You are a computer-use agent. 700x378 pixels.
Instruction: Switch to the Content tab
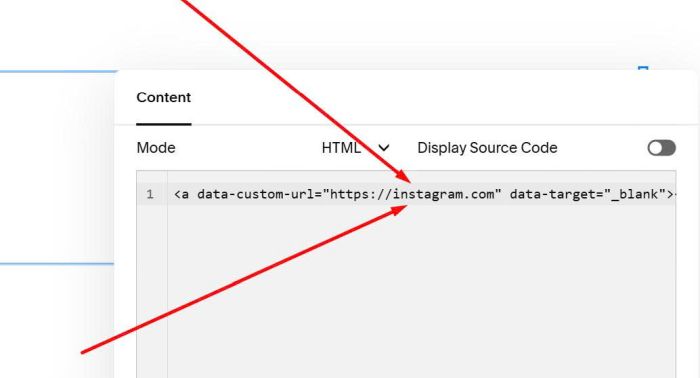pyautogui.click(x=163, y=97)
